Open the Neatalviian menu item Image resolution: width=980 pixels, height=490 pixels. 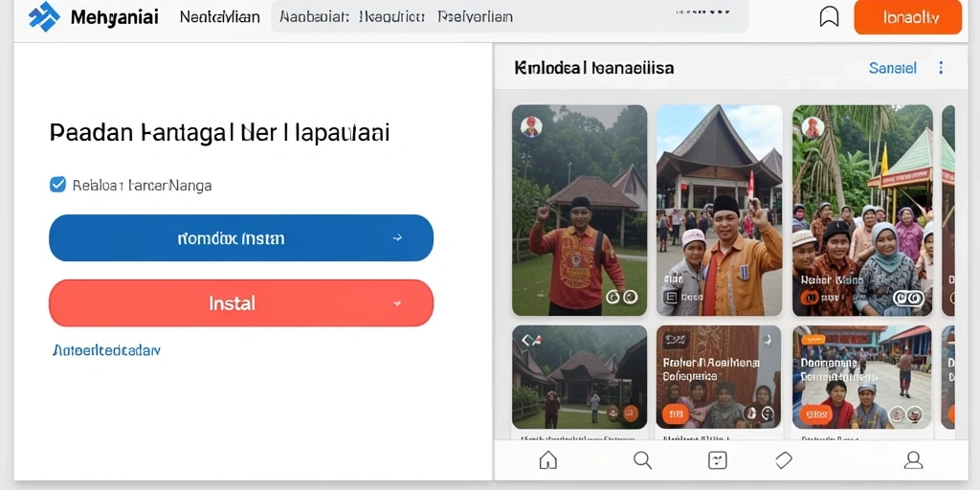pyautogui.click(x=219, y=17)
